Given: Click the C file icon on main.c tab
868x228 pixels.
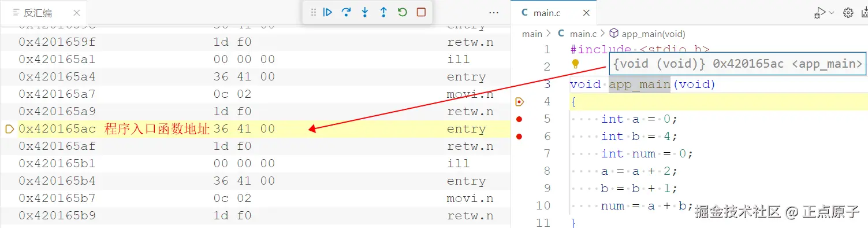Looking at the screenshot, I should (x=524, y=12).
